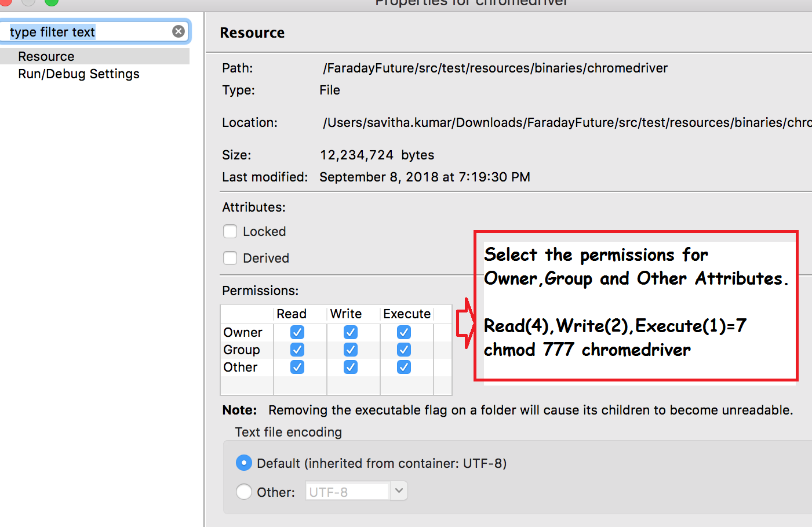The height and width of the screenshot is (527, 812).
Task: Select the Other encoding radio button
Action: pos(244,492)
